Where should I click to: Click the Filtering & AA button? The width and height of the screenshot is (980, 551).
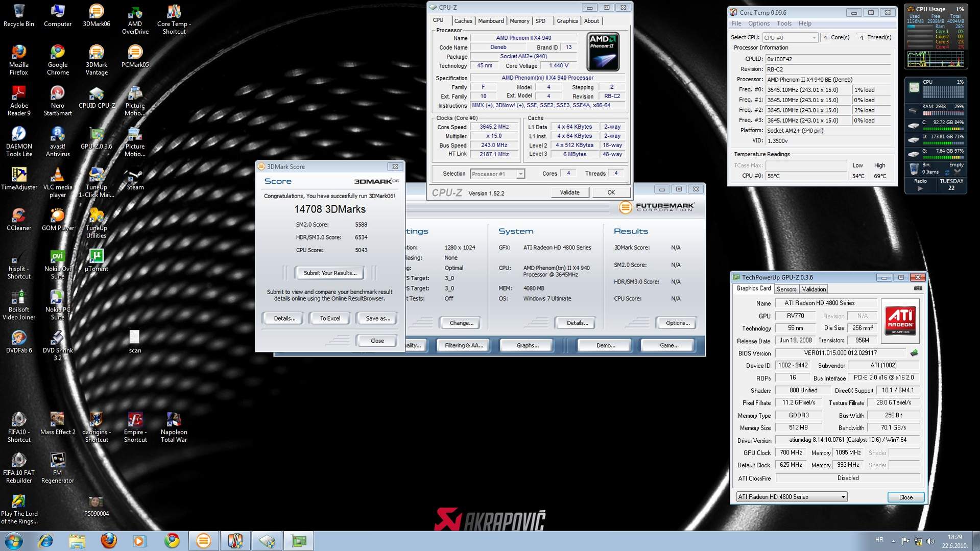463,346
